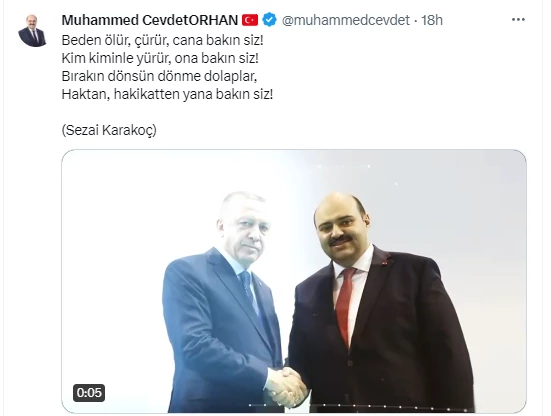Select the "(Sezai Karakoç)" attribution text
551x416 pixels.
pyautogui.click(x=109, y=130)
